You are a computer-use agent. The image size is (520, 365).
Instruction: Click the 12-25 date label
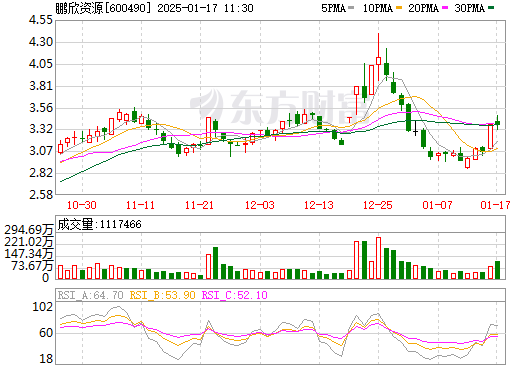[378, 205]
